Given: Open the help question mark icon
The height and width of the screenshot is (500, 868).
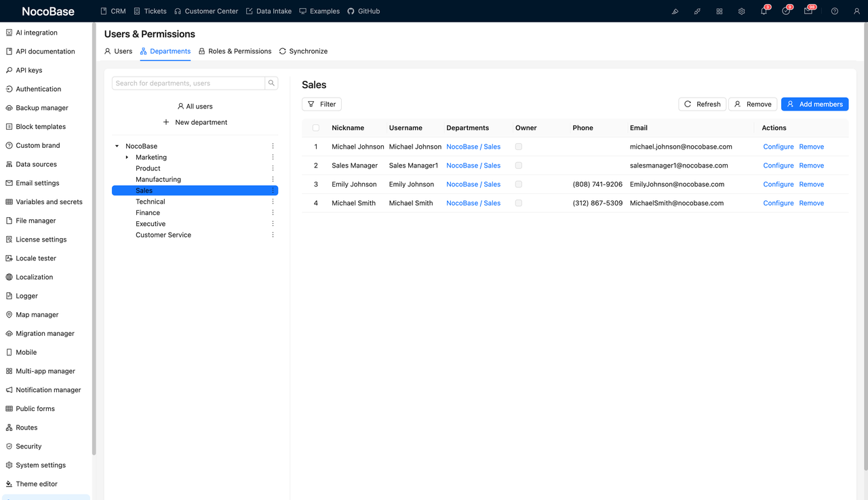Looking at the screenshot, I should [835, 11].
